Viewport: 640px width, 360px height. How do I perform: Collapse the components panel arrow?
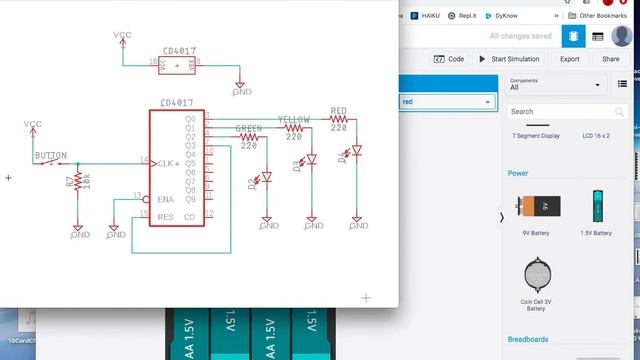point(502,218)
